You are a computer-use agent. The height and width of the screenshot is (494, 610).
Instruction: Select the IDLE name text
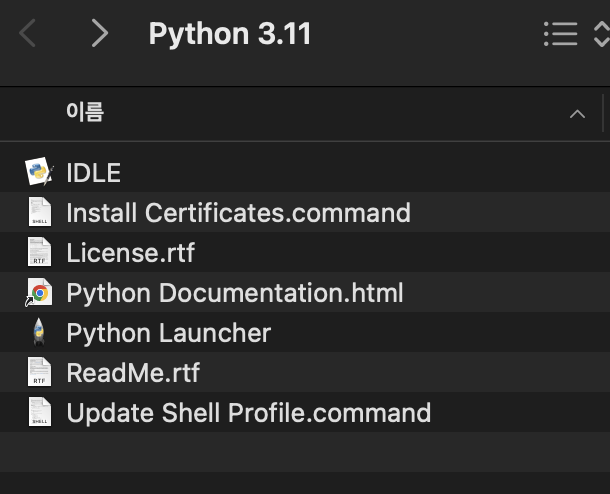(x=93, y=172)
